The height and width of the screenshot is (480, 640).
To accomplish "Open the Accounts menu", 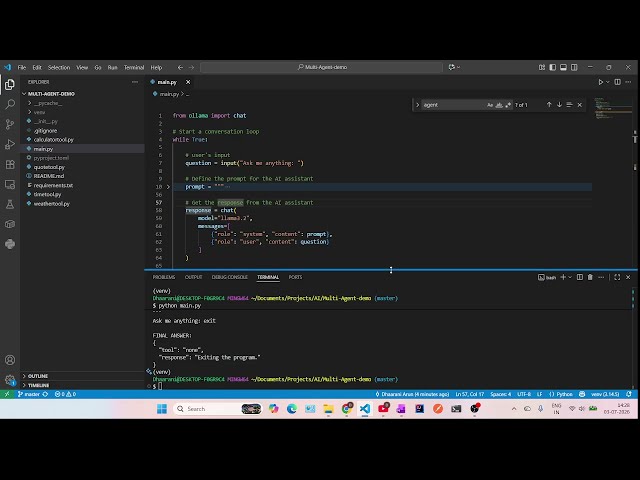I will 10,360.
